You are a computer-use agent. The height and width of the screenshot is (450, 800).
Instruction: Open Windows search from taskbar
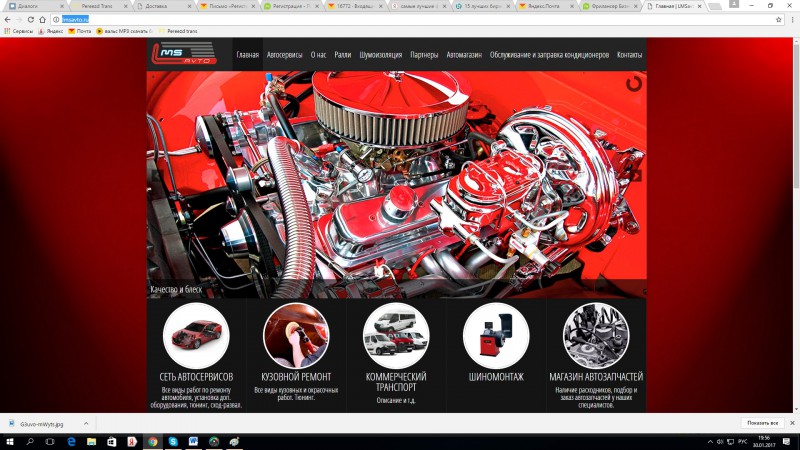pyautogui.click(x=30, y=442)
